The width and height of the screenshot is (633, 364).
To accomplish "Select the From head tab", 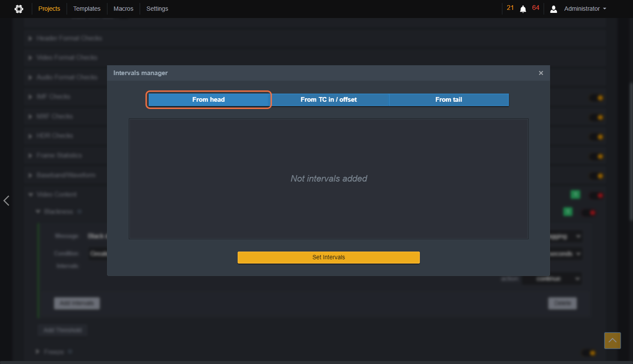I will tap(208, 100).
